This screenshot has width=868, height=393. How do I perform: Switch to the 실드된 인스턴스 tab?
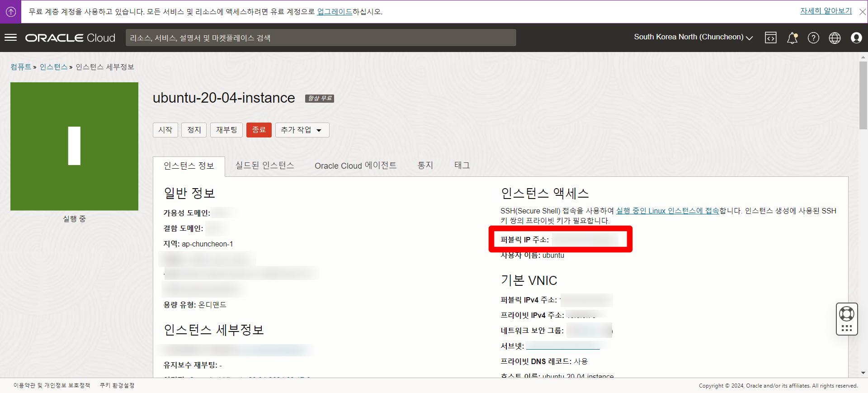point(265,166)
